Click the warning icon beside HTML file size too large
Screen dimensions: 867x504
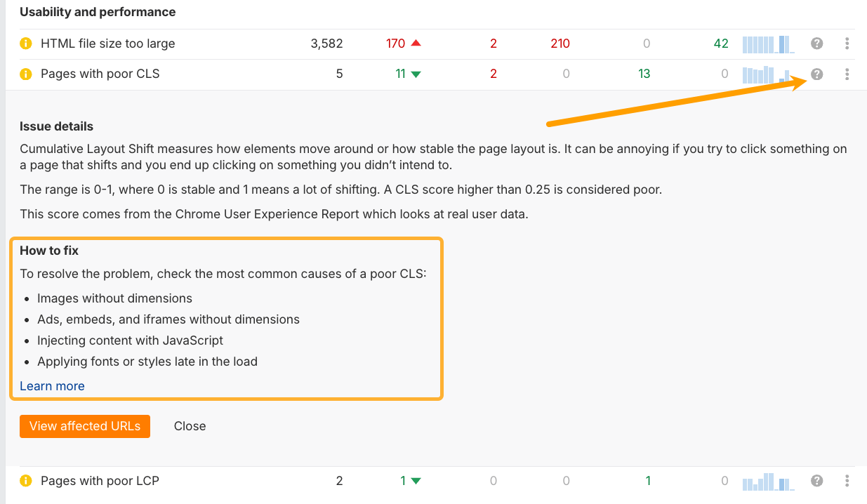tap(25, 44)
